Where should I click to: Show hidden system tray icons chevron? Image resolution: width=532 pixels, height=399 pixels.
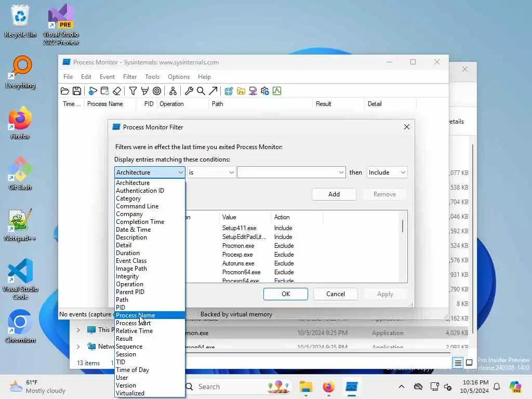tap(402, 387)
